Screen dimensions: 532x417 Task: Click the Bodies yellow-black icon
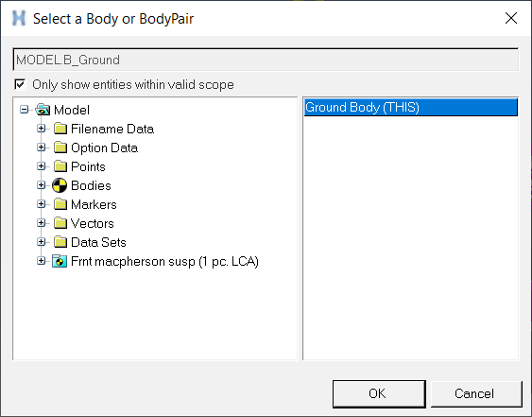[x=60, y=185]
